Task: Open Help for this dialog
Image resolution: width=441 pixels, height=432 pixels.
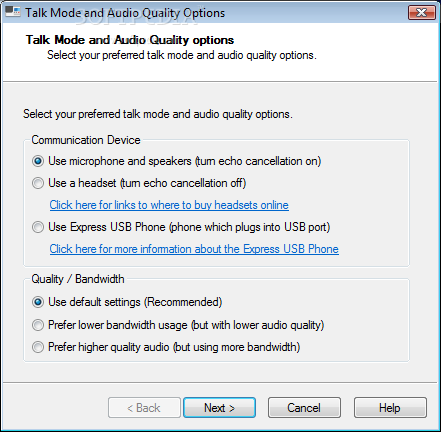Action: click(x=390, y=408)
